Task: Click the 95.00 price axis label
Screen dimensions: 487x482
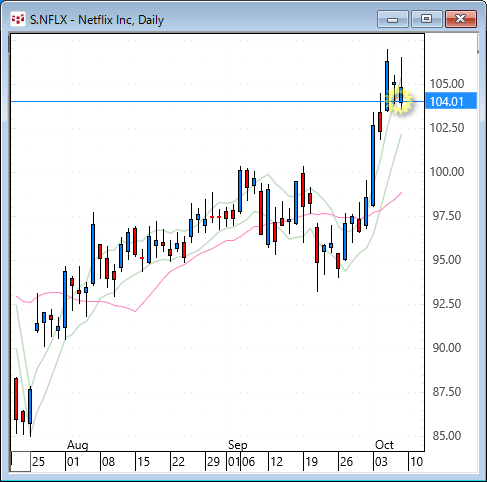Action: pos(447,260)
